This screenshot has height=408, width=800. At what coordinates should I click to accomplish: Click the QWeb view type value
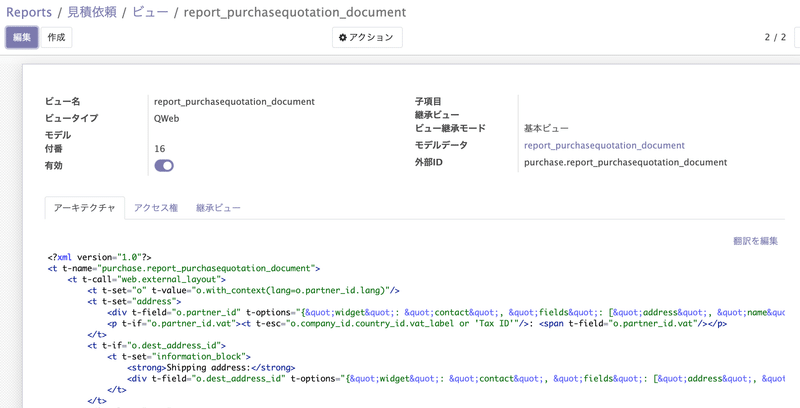pos(166,118)
